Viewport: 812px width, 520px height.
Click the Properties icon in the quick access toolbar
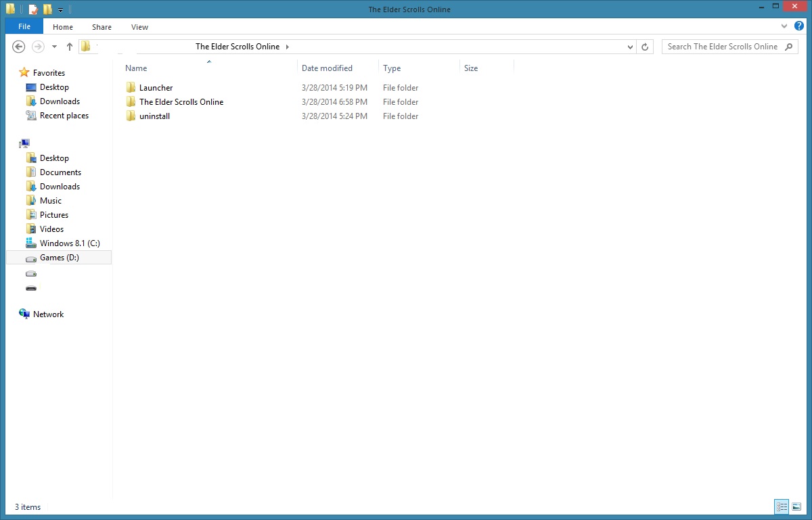(x=33, y=9)
